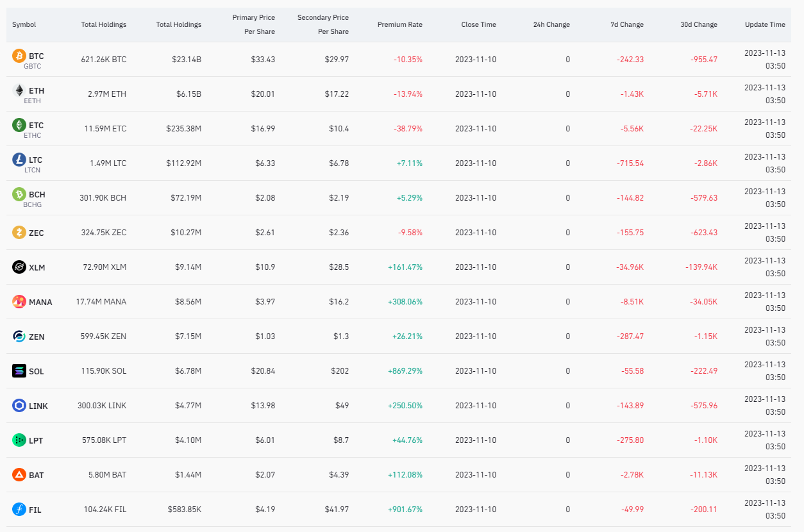Click the Ethereum Classic ETC icon
Screen dimensions: 804x532
coord(19,126)
